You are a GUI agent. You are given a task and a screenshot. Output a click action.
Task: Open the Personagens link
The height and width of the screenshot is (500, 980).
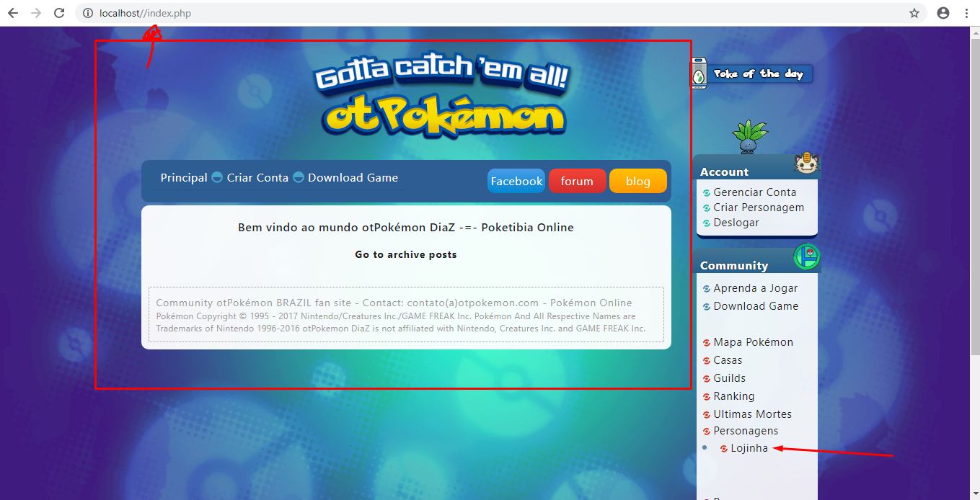coord(746,431)
